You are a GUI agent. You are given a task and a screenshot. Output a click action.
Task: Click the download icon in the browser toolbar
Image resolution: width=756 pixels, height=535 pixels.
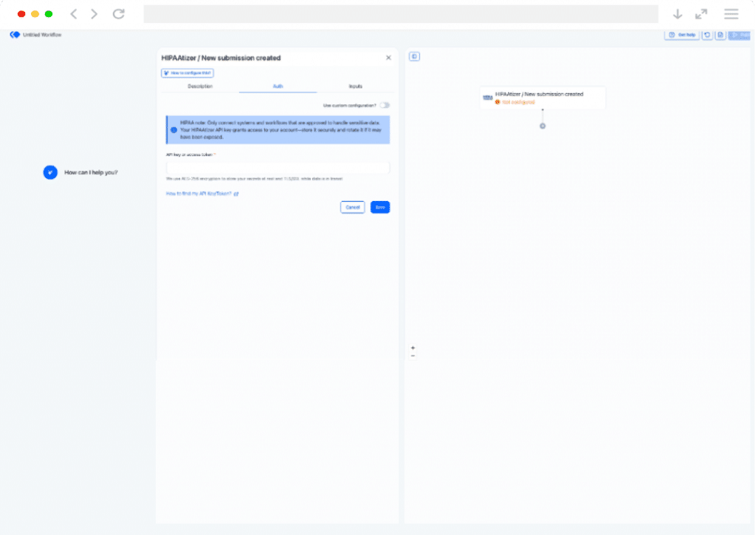[x=678, y=13]
